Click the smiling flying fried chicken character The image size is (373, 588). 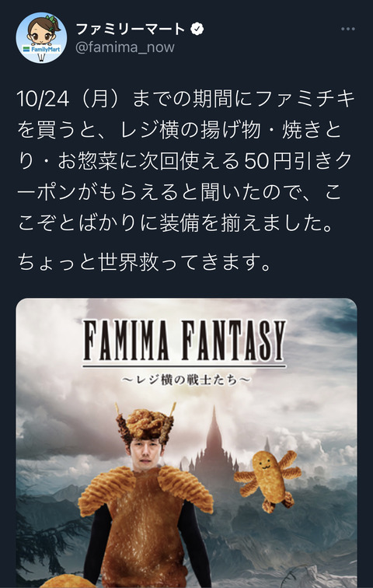[268, 480]
